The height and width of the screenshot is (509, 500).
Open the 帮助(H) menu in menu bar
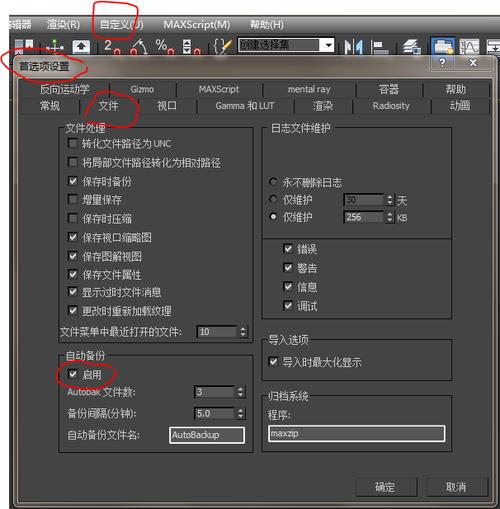point(267,25)
